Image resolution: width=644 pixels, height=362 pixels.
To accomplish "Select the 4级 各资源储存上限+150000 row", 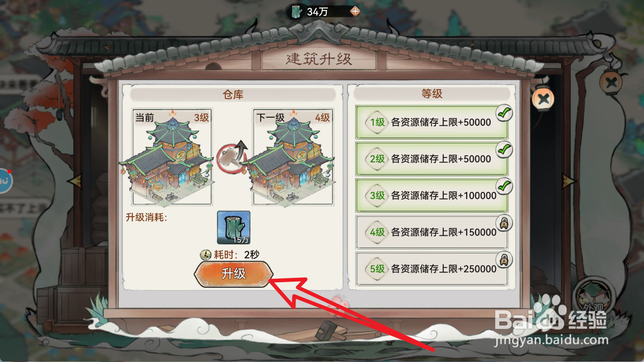I will pyautogui.click(x=432, y=232).
